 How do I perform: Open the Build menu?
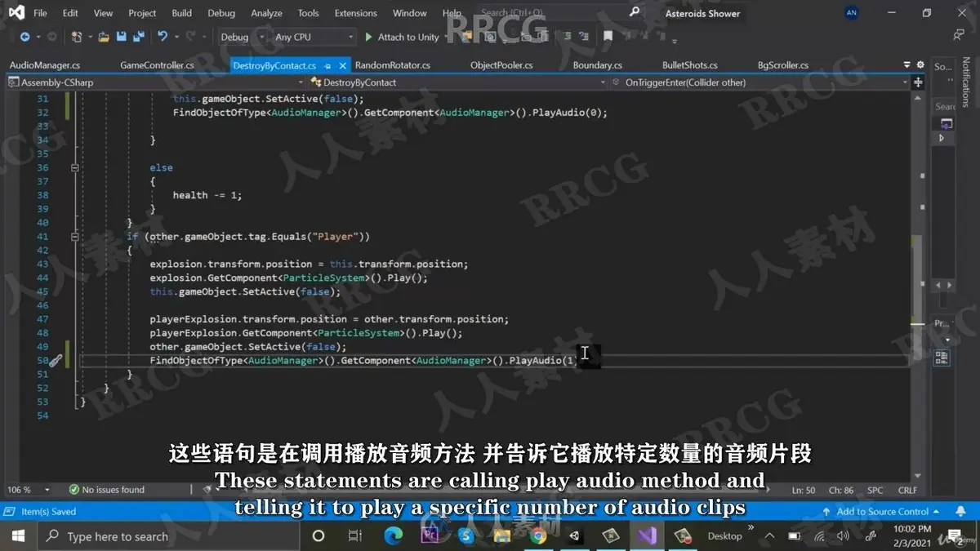pyautogui.click(x=182, y=13)
